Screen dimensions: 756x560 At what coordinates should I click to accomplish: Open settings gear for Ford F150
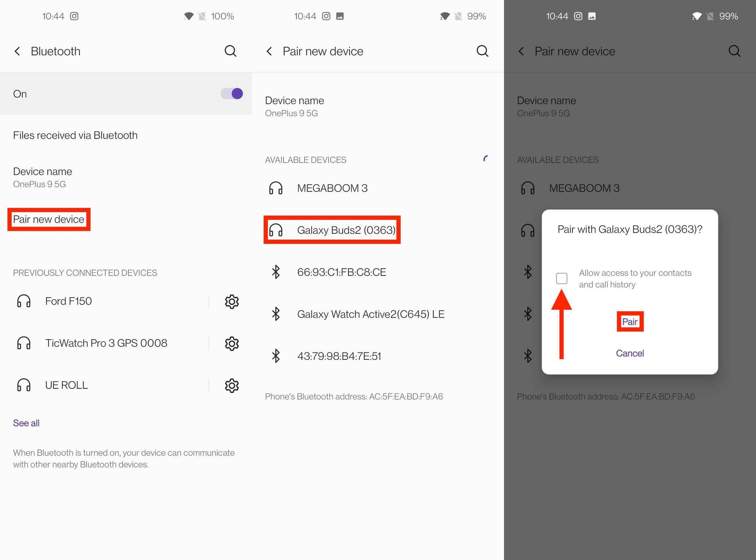point(232,301)
